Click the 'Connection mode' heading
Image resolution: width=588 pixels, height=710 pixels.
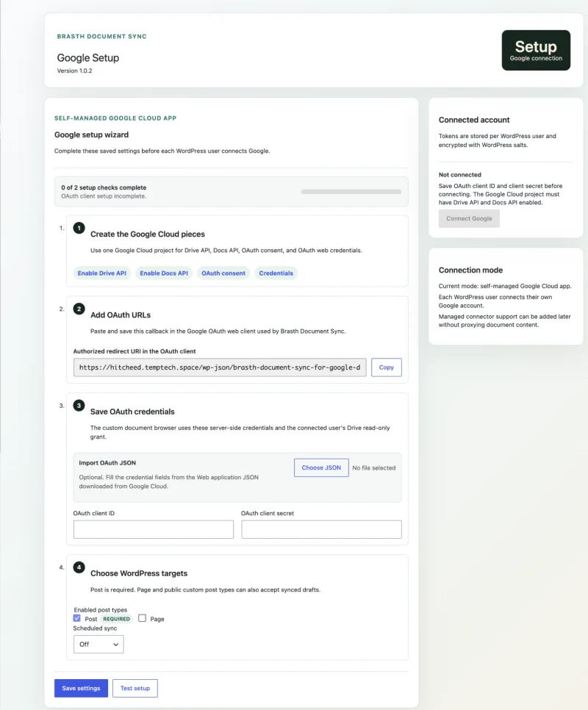coord(470,270)
